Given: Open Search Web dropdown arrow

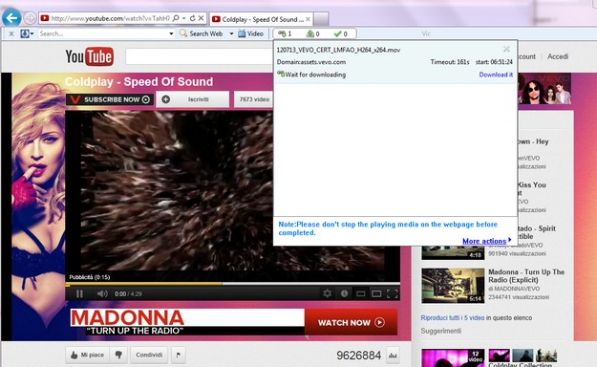Looking at the screenshot, I should click(231, 34).
